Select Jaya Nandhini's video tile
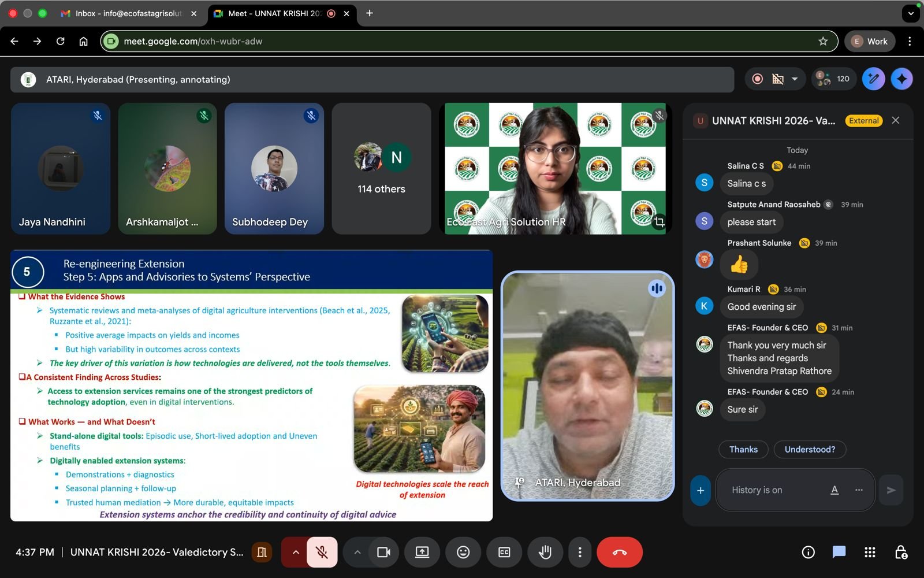The width and height of the screenshot is (924, 578). tap(61, 168)
